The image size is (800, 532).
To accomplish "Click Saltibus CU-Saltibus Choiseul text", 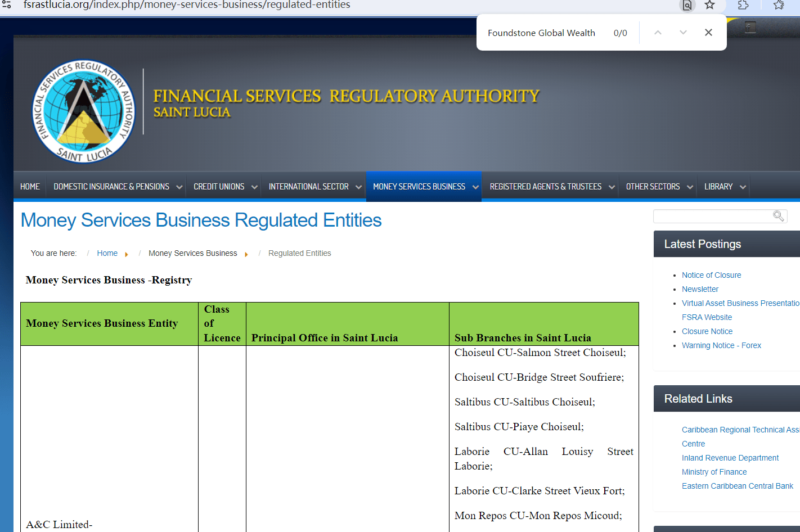I will [x=525, y=402].
